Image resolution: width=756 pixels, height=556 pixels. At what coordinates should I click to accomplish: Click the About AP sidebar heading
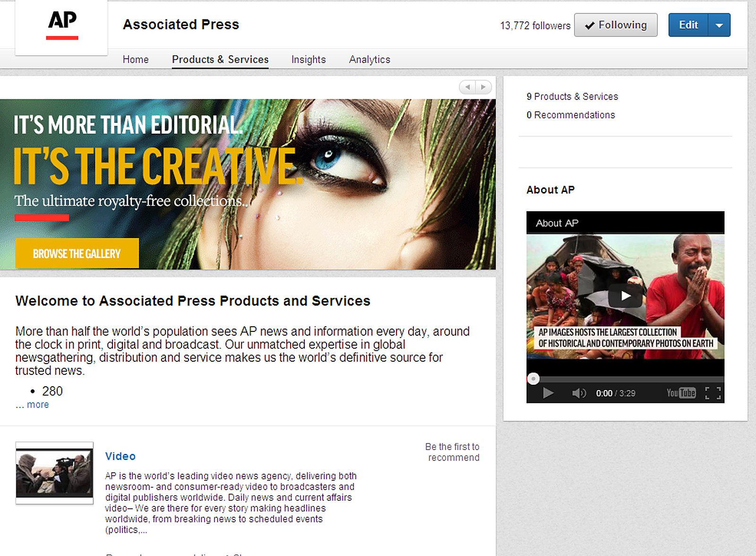[550, 190]
